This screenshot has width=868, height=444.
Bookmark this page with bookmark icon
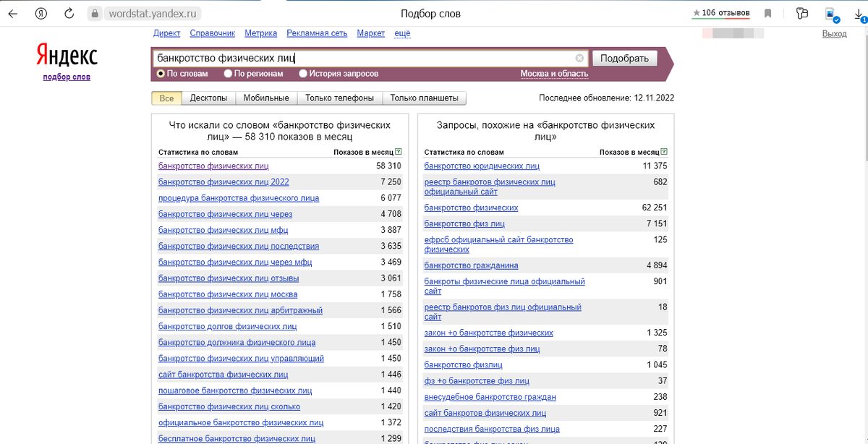767,14
